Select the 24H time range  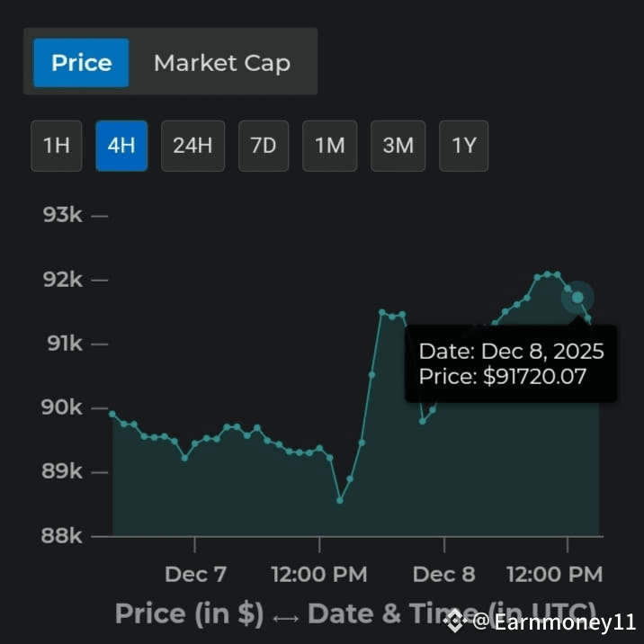[x=193, y=146]
